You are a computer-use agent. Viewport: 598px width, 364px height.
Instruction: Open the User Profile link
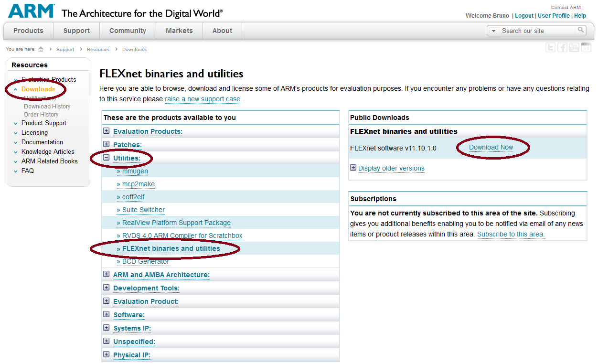point(554,16)
